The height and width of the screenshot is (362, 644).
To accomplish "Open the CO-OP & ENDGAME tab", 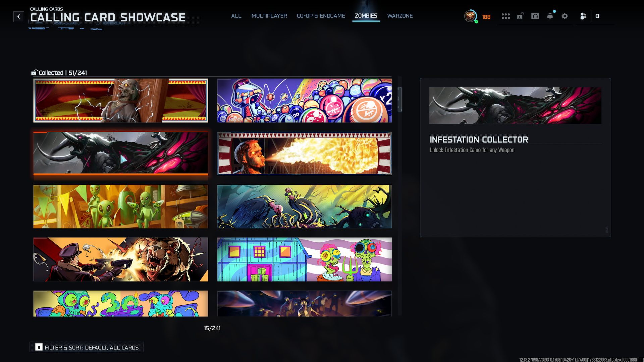I will pyautogui.click(x=321, y=16).
